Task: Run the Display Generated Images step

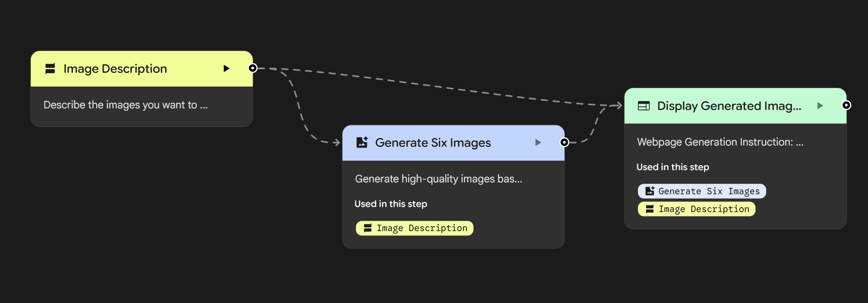Action: 820,106
